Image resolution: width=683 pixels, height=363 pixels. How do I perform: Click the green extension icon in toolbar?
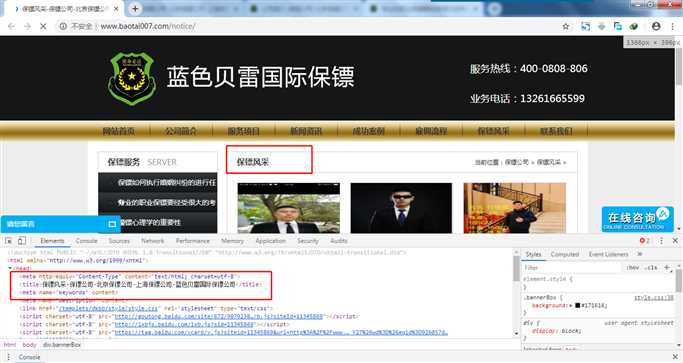(634, 27)
